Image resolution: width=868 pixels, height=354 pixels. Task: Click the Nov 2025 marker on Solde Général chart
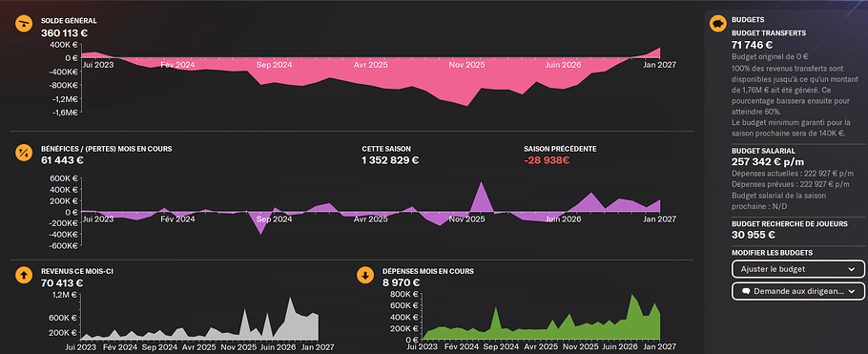point(466,65)
